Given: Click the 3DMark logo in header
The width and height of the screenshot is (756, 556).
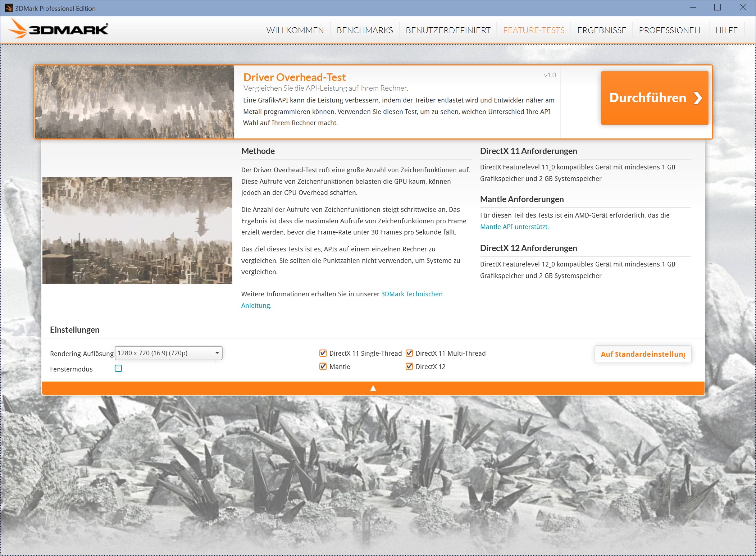Looking at the screenshot, I should [x=59, y=29].
